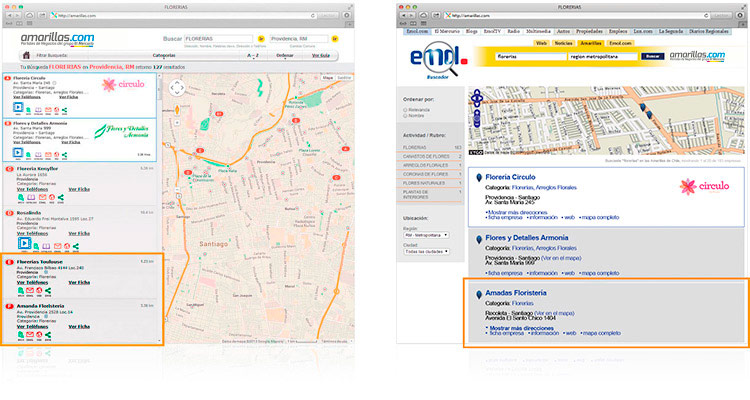This screenshot has width=750, height=400.
Task: Open the Categorías dropdown
Action: coord(165,55)
